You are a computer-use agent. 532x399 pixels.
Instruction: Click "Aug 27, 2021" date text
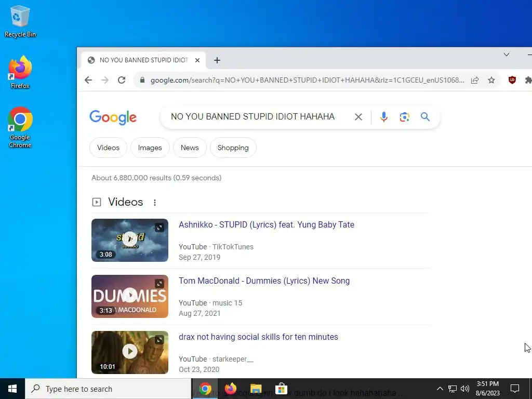[199, 313]
